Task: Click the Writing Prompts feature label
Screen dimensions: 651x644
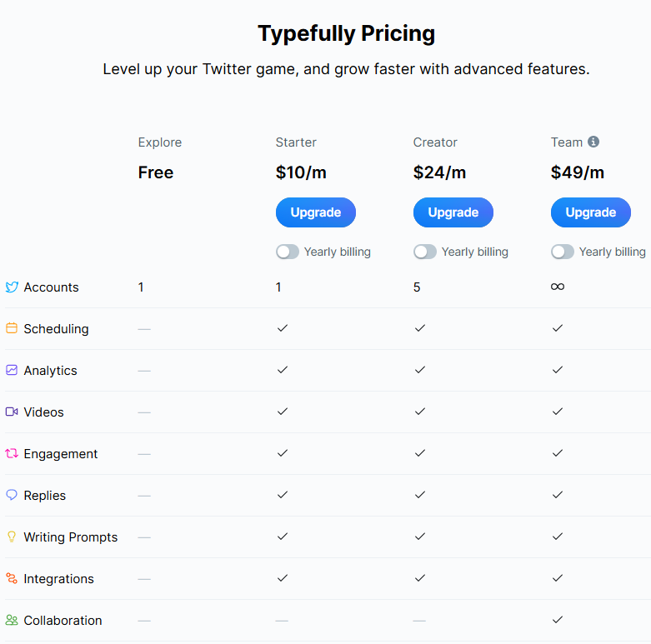Action: [71, 537]
